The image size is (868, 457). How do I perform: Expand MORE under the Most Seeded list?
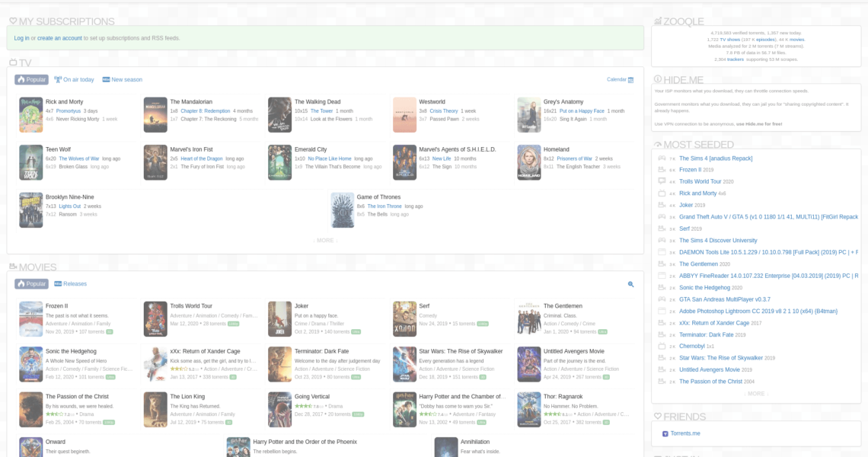click(x=755, y=394)
